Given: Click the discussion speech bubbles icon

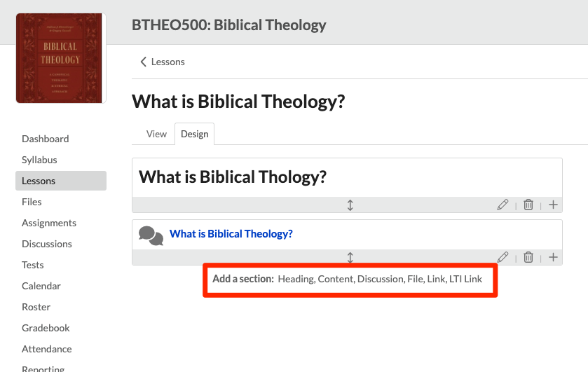Looking at the screenshot, I should 151,235.
